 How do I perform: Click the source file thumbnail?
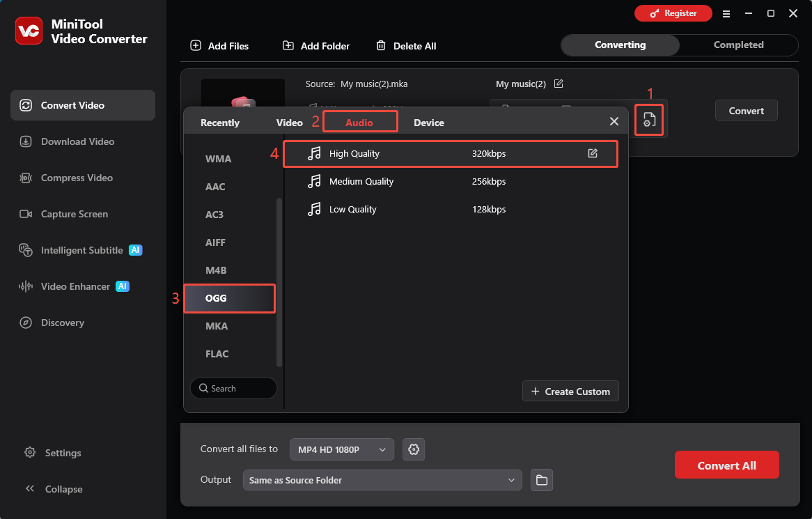(x=243, y=93)
